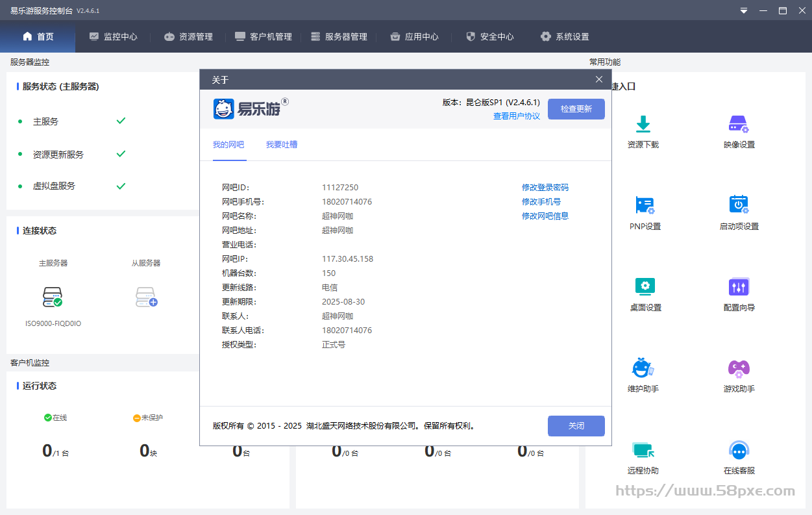
Task: Open the 查看用户协议 link
Action: pos(517,116)
